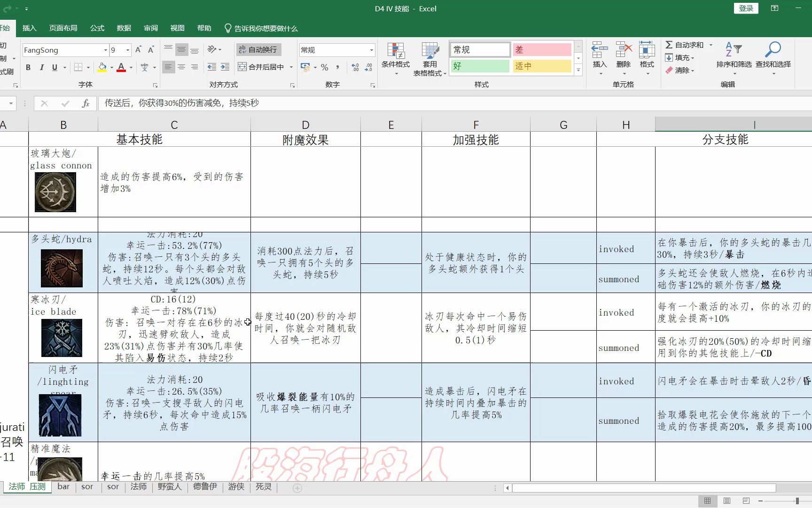Open Formulas (公式) ribbon tab
Screen dimensions: 812x508
click(x=97, y=28)
